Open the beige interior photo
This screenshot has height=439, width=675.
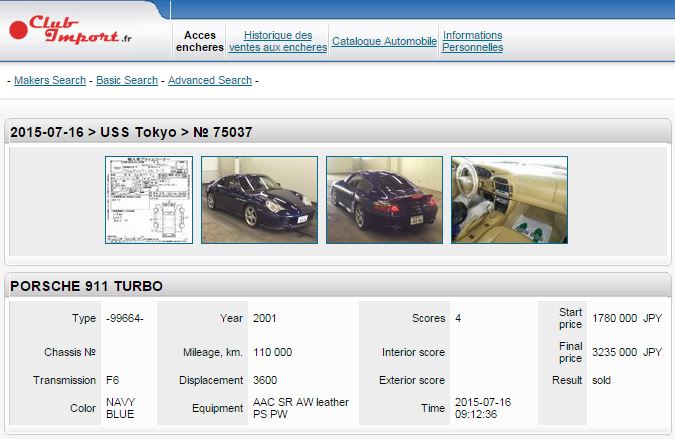pos(509,200)
